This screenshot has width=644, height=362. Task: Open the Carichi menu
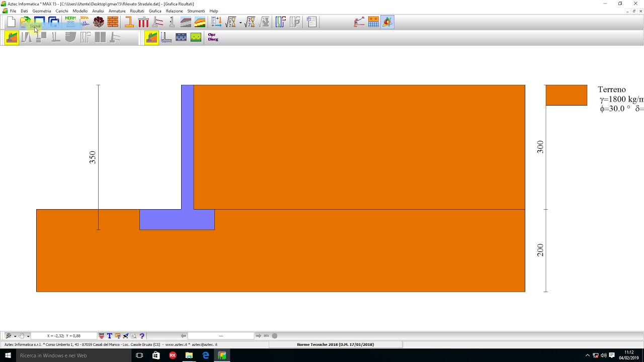(x=62, y=11)
